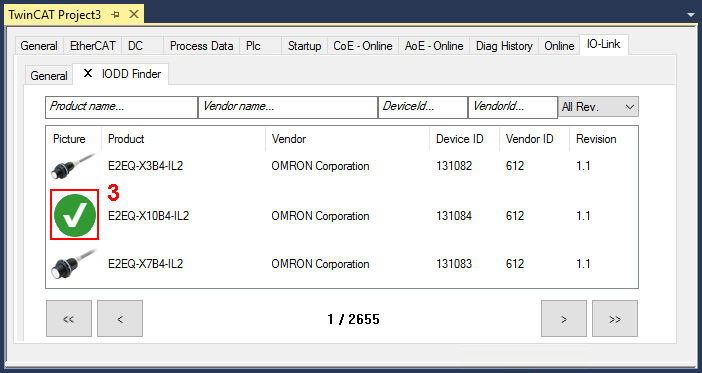Click the DeviceId filter field
This screenshot has width=702, height=373.
click(423, 107)
